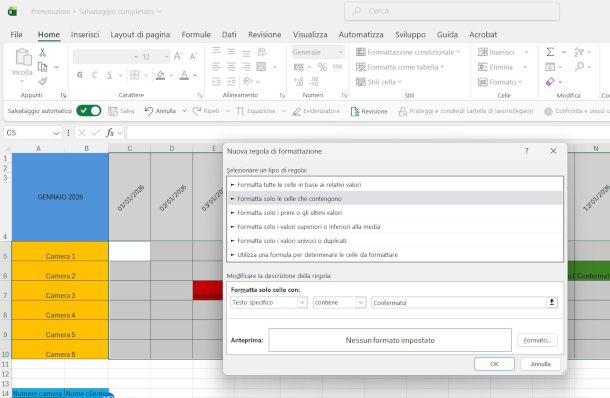This screenshot has height=398, width=610.
Task: Click the wrap text icon
Action: (x=261, y=52)
